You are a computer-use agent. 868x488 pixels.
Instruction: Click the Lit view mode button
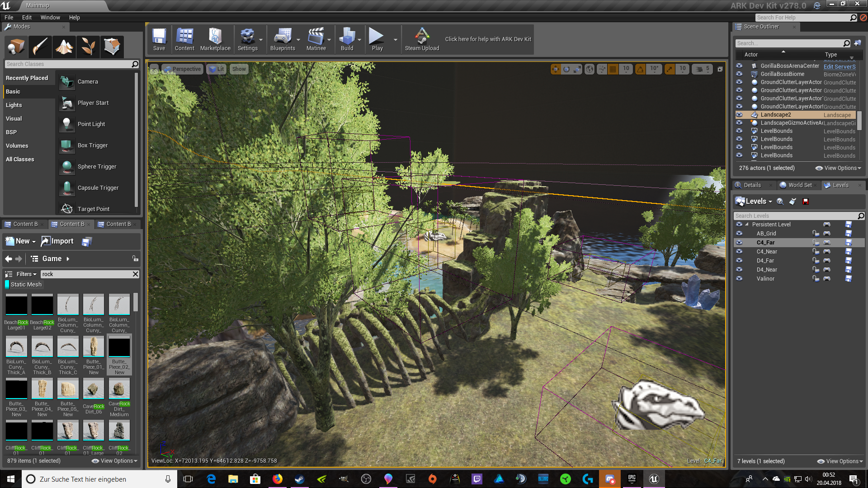pyautogui.click(x=217, y=69)
